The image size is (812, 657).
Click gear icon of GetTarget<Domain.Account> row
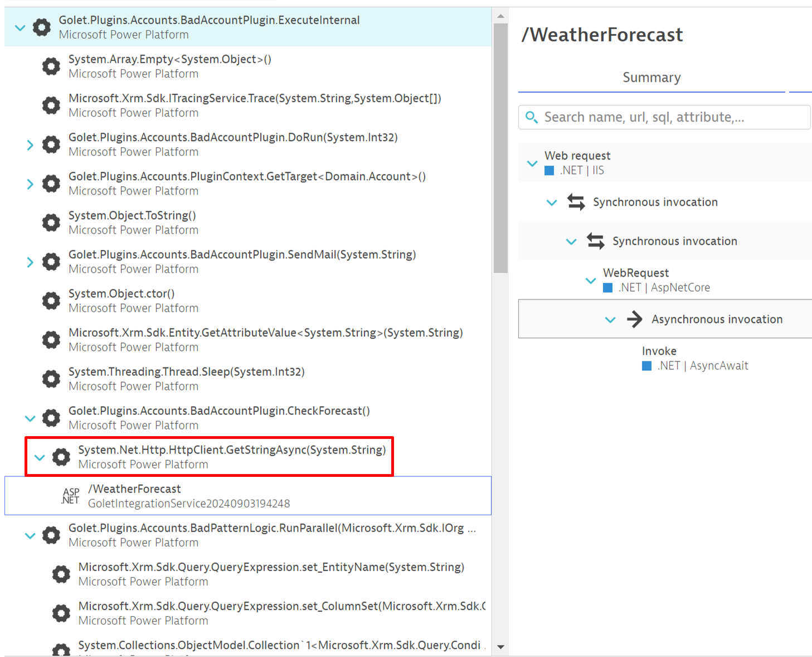(x=51, y=183)
